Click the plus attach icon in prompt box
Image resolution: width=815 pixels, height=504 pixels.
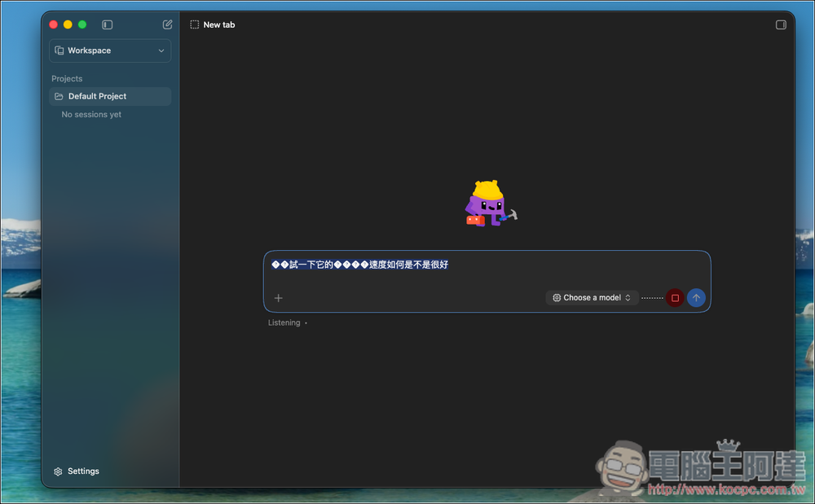click(279, 297)
